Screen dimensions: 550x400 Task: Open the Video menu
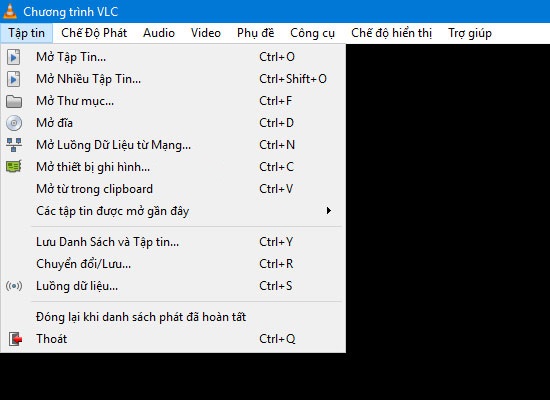click(206, 33)
